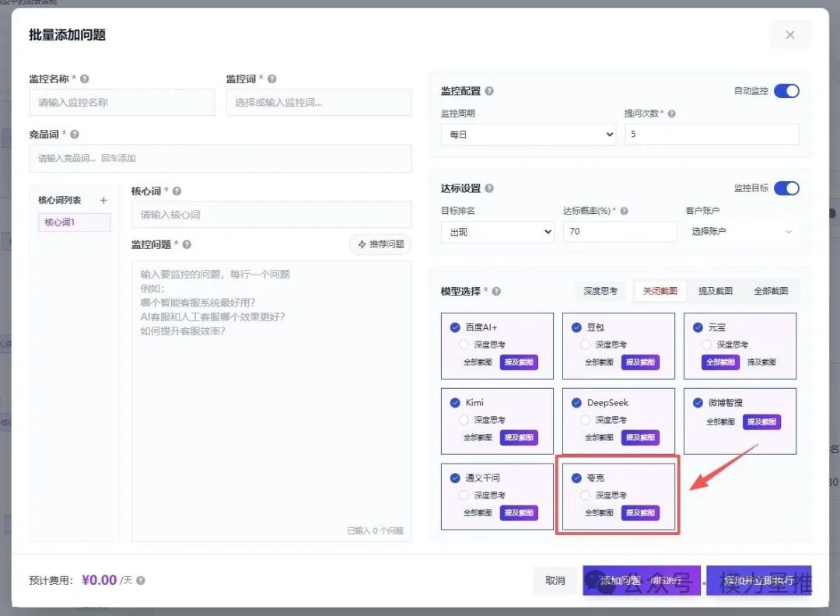Focus the 核心词 input field
The height and width of the screenshot is (616, 840).
pyautogui.click(x=271, y=215)
